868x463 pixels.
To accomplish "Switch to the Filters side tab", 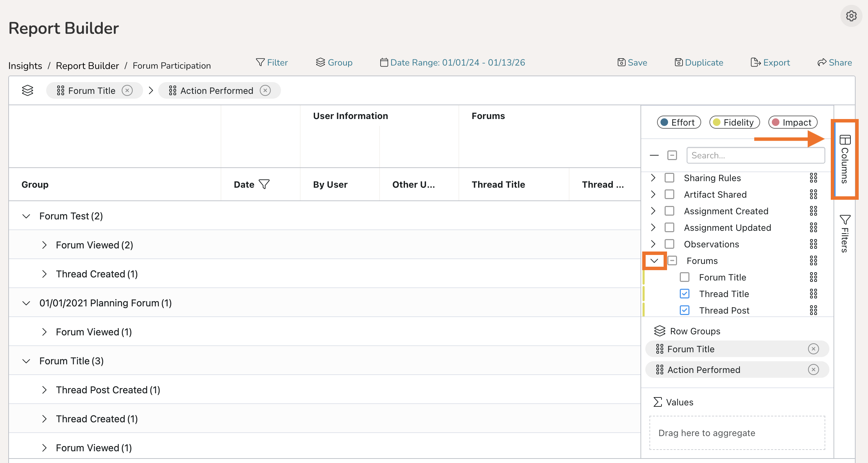I will point(845,233).
